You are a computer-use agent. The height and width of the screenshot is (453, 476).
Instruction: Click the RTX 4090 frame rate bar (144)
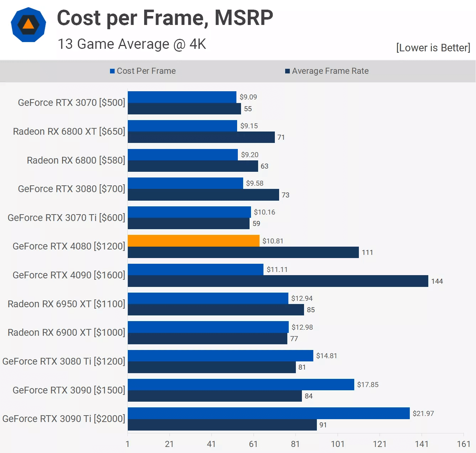click(x=278, y=281)
